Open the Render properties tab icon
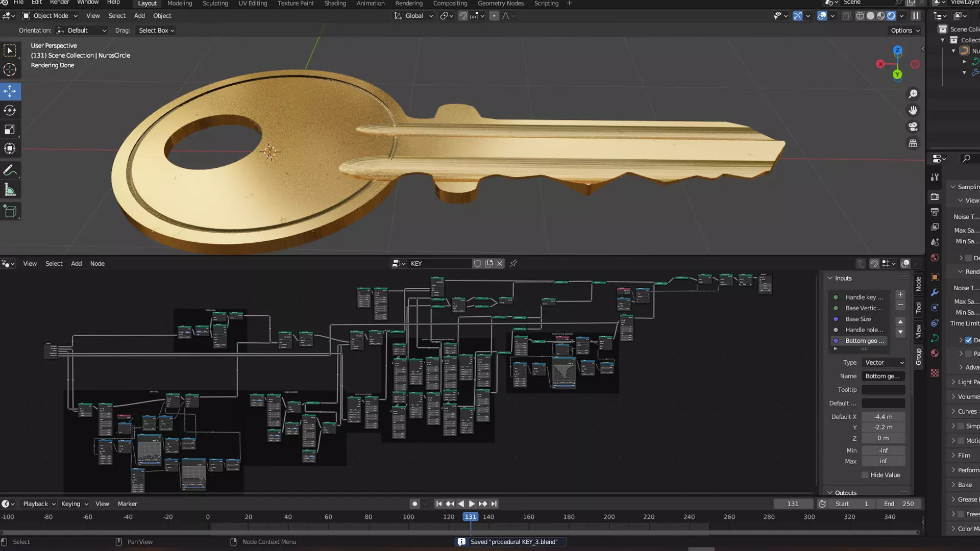Viewport: 980px width, 551px height. coord(935,196)
